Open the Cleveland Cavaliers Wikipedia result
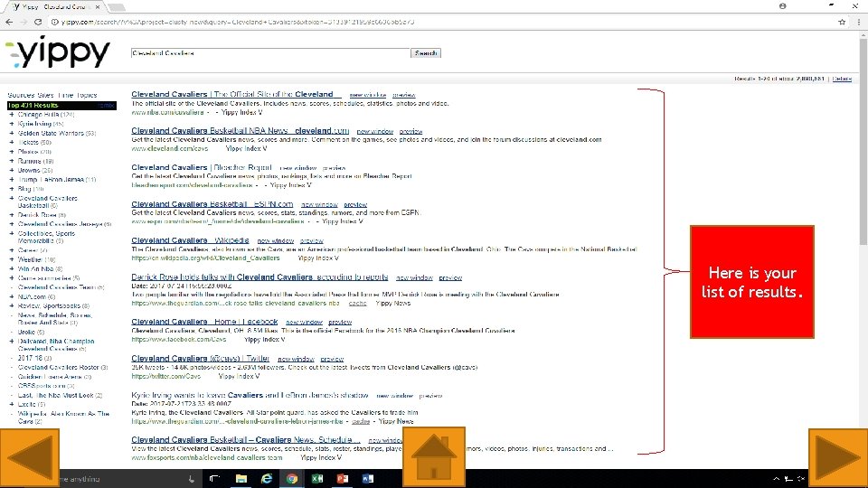Viewport: 868px width, 488px height. 190,240
